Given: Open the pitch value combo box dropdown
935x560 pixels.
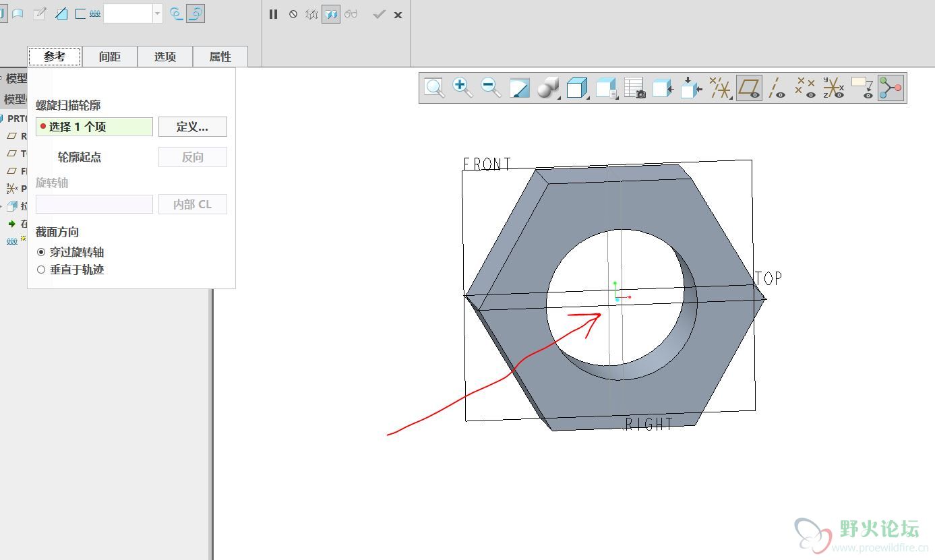Looking at the screenshot, I should [158, 13].
